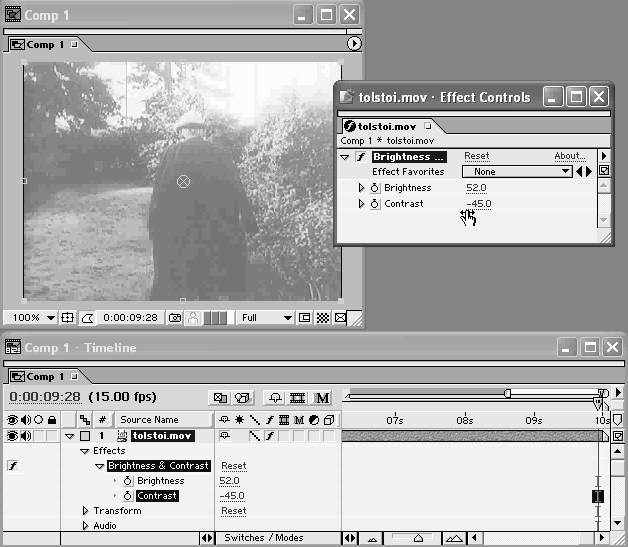Select the tolstoi.mov Effect Controls tab
The image size is (628, 547).
[x=386, y=127]
